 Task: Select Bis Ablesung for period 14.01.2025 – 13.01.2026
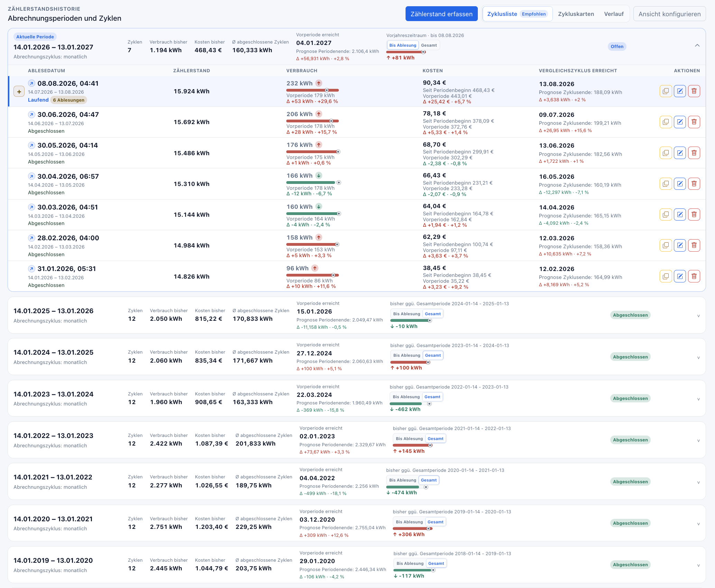coord(407,314)
